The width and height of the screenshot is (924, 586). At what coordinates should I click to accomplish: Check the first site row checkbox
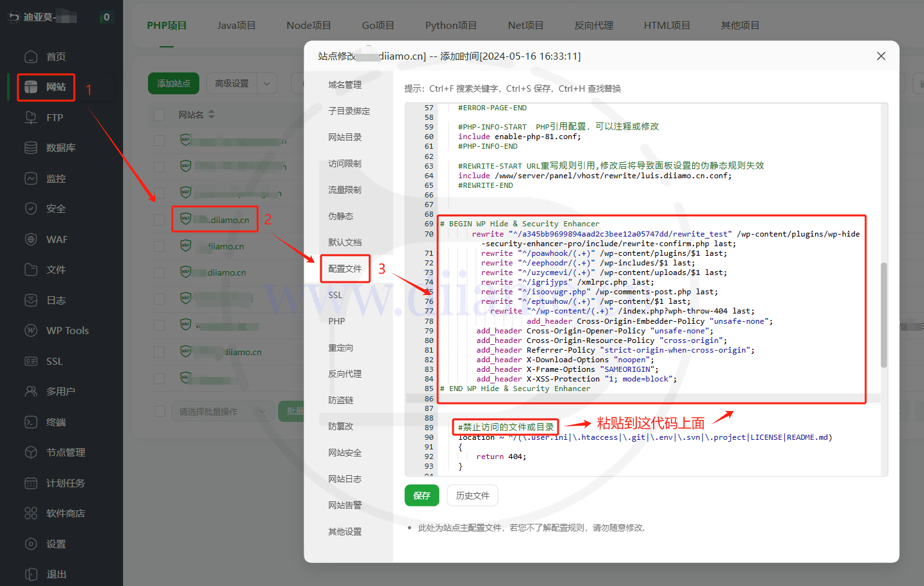click(160, 140)
